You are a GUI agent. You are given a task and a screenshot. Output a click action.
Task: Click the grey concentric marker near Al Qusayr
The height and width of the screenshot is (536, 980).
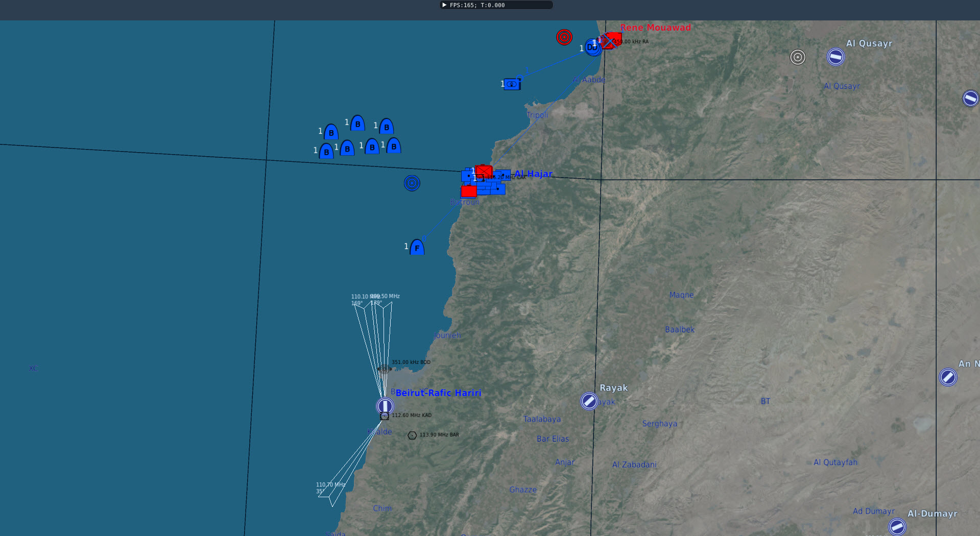pyautogui.click(x=797, y=57)
